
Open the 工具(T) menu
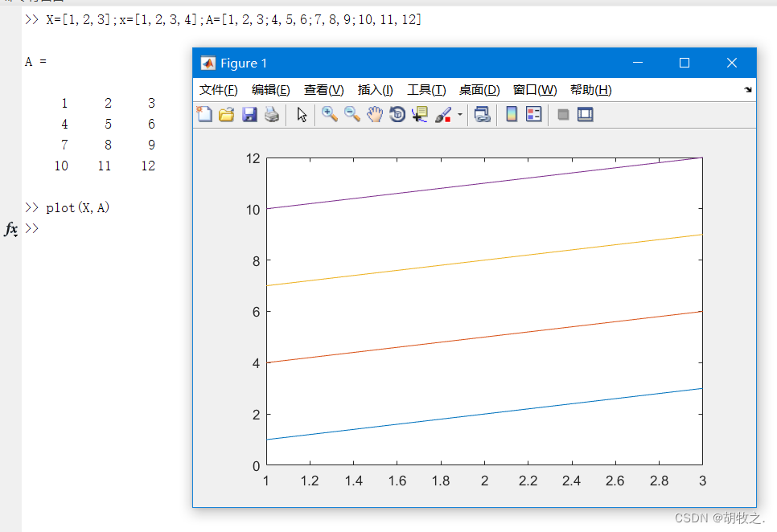(x=426, y=90)
